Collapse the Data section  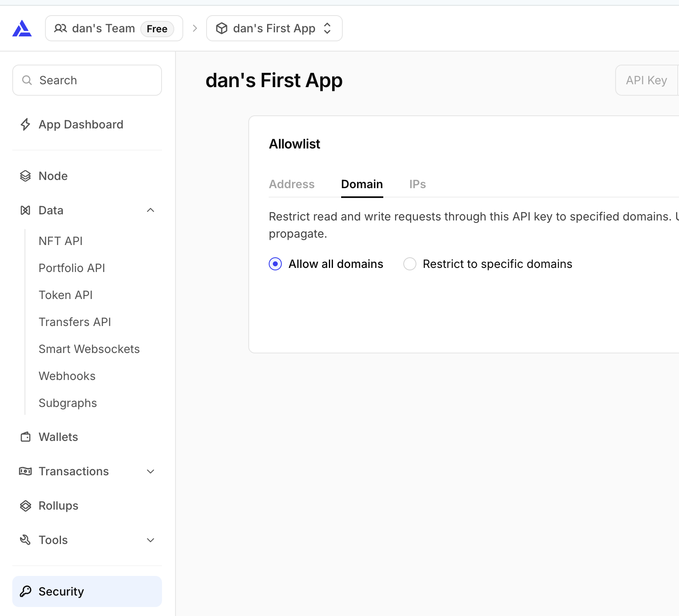(x=151, y=210)
